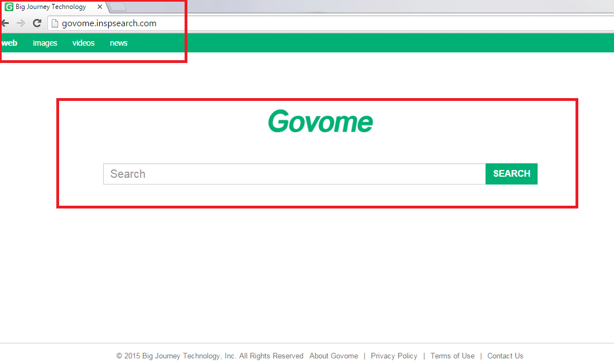Select the Big Journey Technology tab title

pyautogui.click(x=51, y=7)
